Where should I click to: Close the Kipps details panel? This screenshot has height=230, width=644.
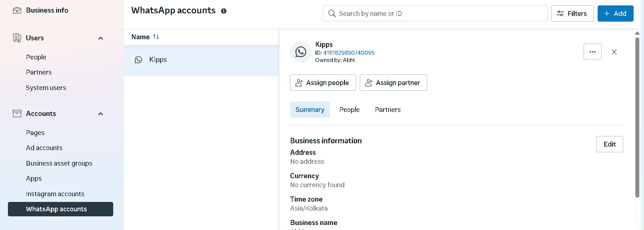pos(614,52)
